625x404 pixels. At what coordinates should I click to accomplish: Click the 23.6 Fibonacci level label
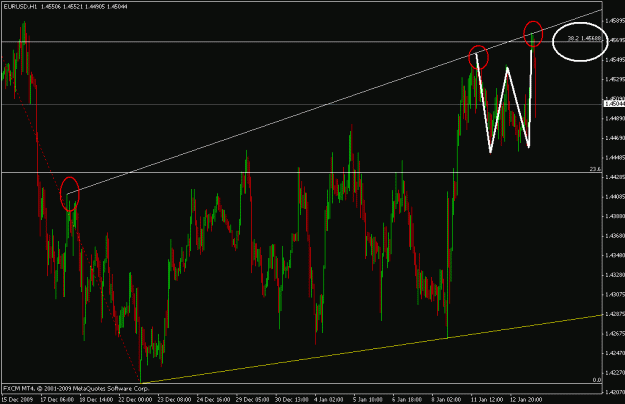595,169
